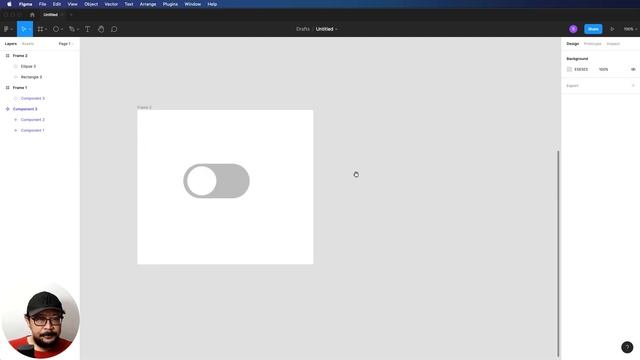Click the purple user avatar

click(573, 29)
